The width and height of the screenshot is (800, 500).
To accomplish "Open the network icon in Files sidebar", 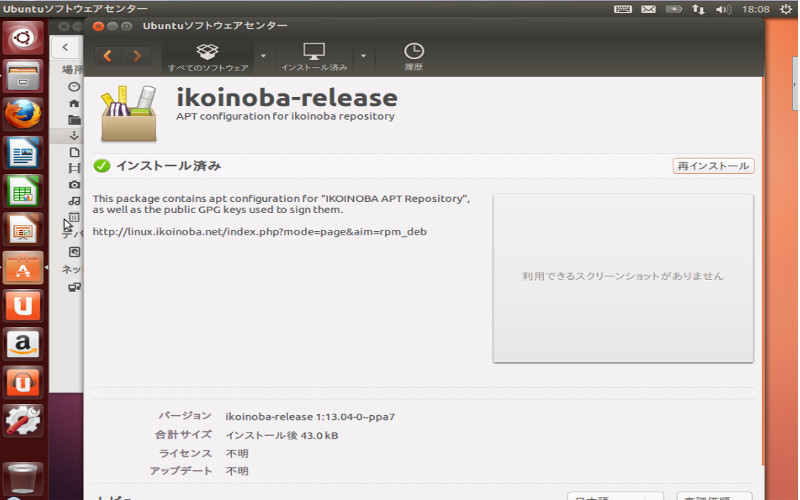I will coord(74,287).
